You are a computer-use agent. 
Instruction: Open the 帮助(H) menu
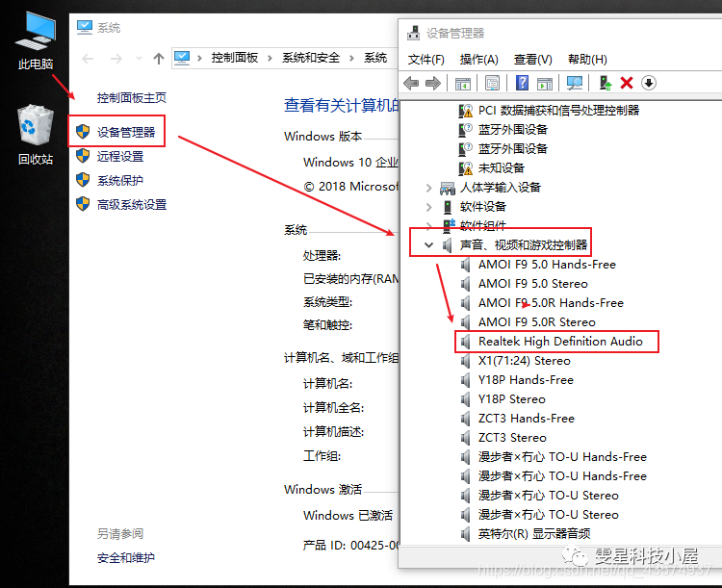587,60
